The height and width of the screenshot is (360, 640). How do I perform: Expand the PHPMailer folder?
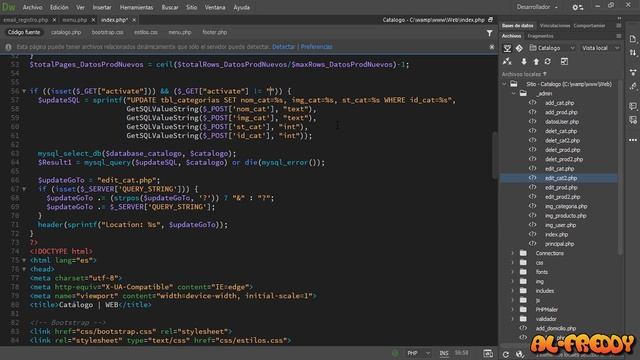pyautogui.click(x=513, y=310)
